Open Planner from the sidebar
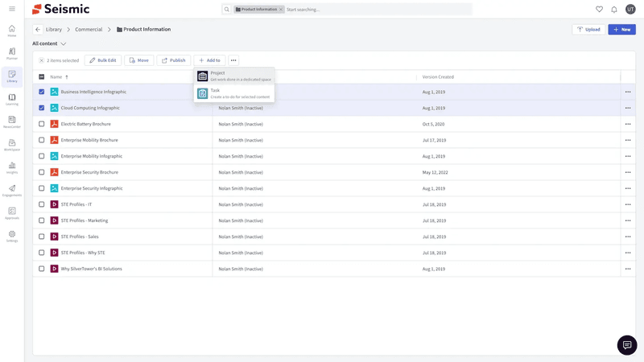644x362 pixels. [x=12, y=54]
